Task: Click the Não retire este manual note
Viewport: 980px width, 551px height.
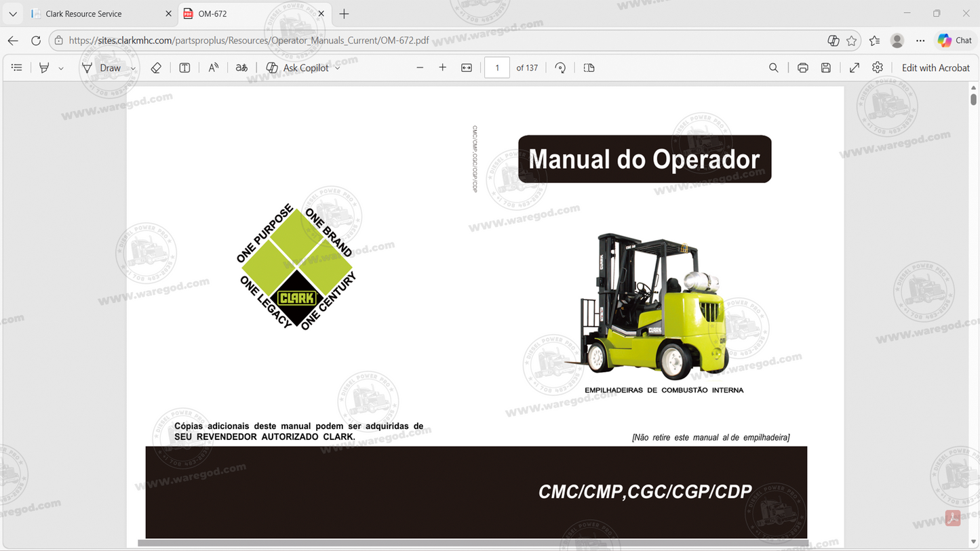Action: coord(711,438)
